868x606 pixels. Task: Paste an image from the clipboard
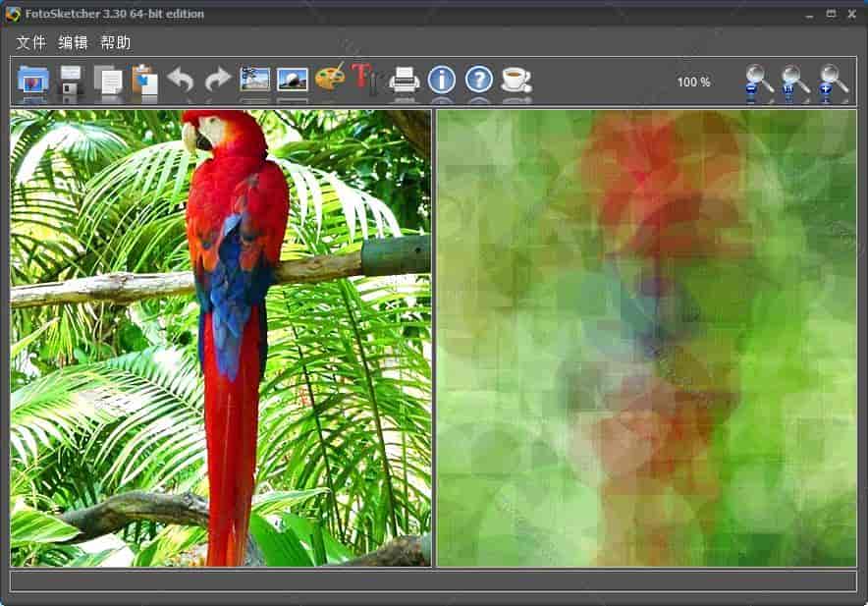tap(142, 82)
